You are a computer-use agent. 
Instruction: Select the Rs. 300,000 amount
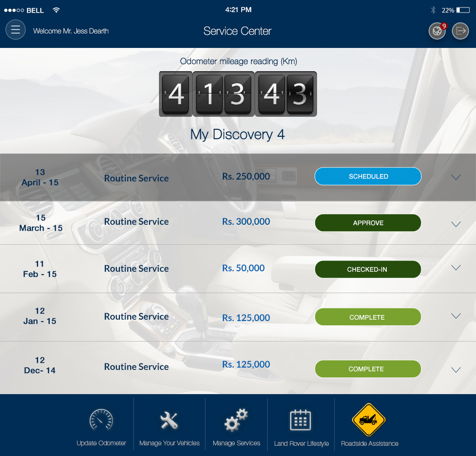(246, 221)
